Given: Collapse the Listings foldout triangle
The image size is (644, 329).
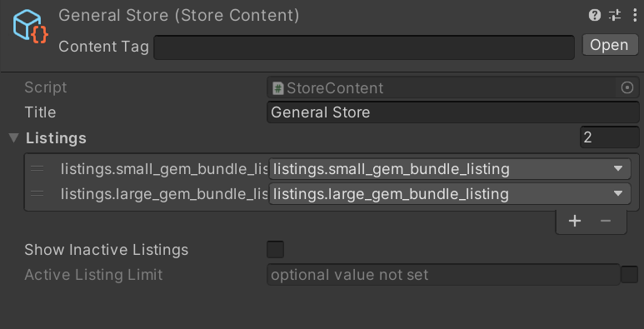Looking at the screenshot, I should pyautogui.click(x=14, y=138).
